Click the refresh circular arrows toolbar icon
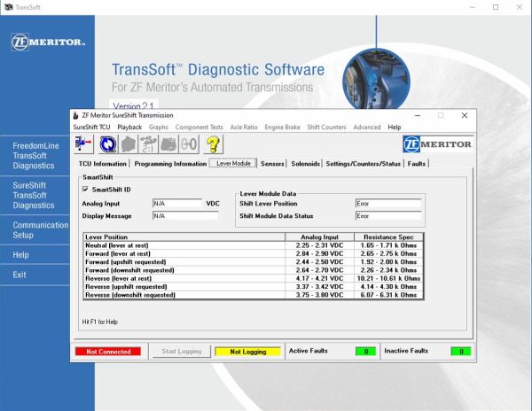 pyautogui.click(x=108, y=144)
